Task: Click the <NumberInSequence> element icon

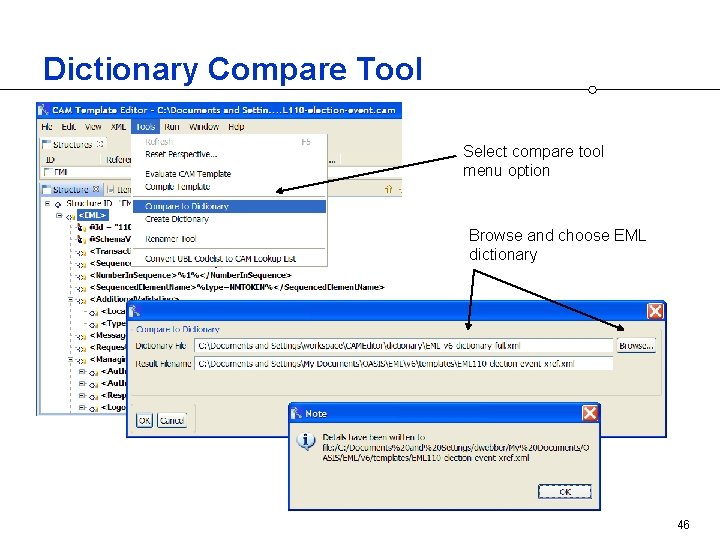Action: coord(81,276)
